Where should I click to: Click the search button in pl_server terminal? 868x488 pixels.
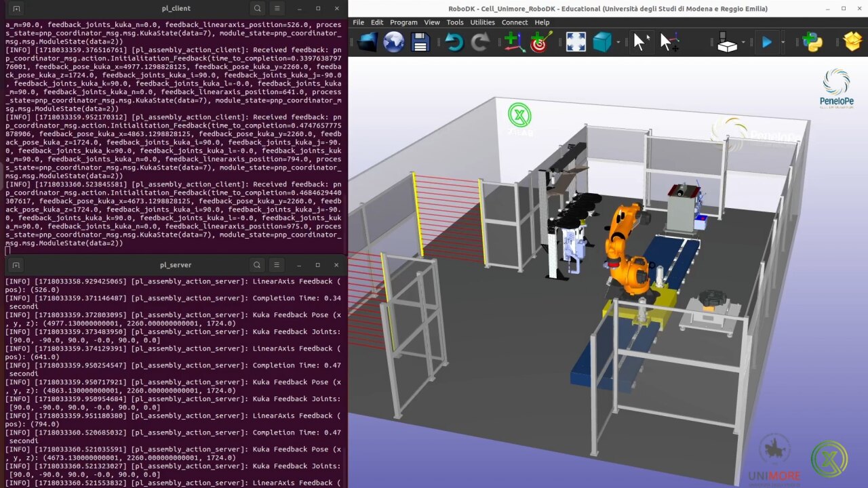tap(257, 265)
